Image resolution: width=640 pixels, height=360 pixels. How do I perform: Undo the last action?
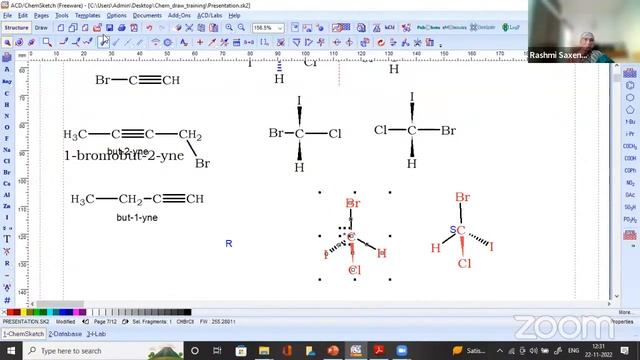pos(149,28)
